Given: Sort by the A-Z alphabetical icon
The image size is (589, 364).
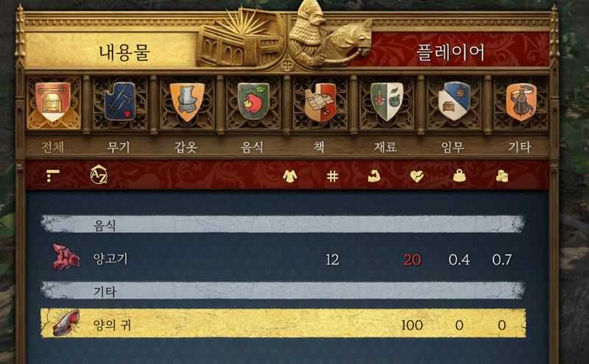Looking at the screenshot, I should 99,175.
